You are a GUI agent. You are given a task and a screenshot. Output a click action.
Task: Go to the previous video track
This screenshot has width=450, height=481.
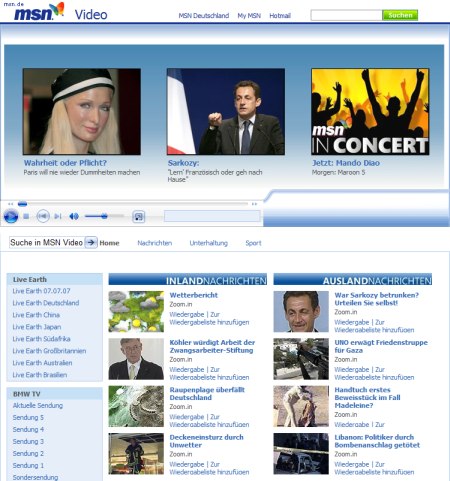pos(43,216)
